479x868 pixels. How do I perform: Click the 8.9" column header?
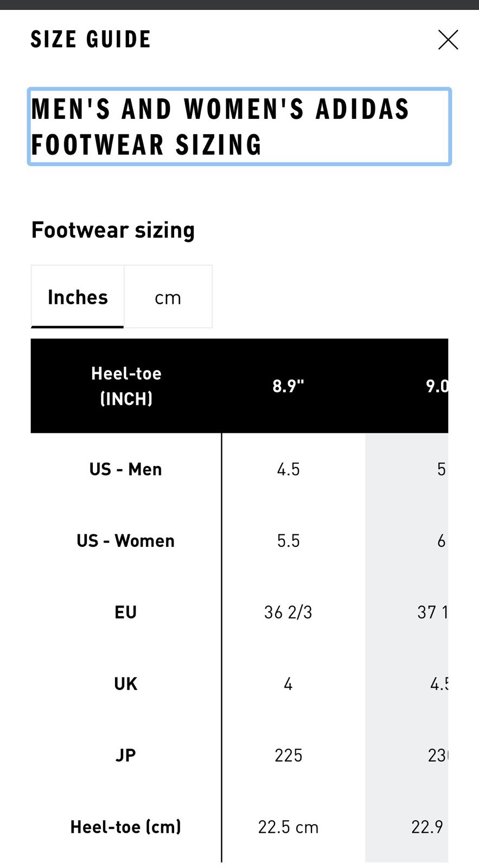tap(288, 386)
